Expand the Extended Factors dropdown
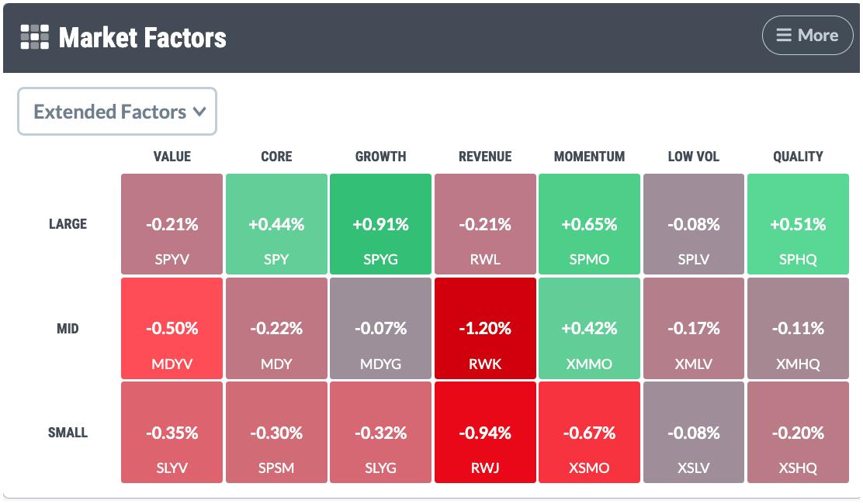This screenshot has width=863, height=504. 117,112
